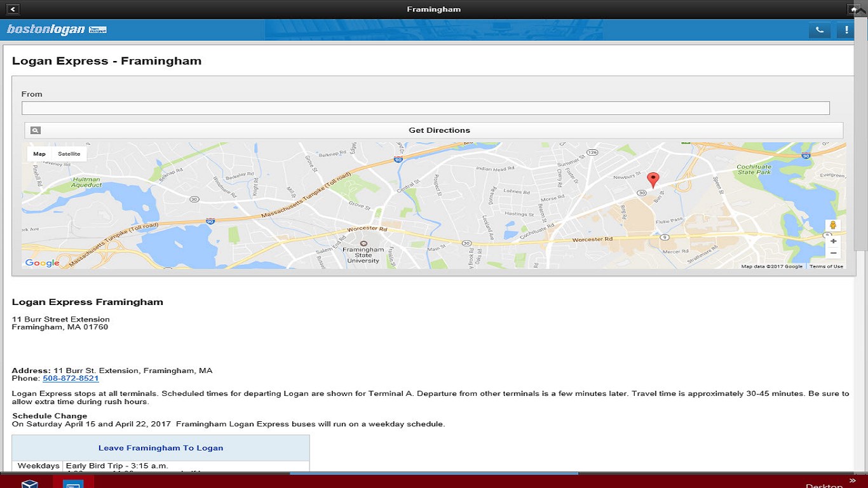The width and height of the screenshot is (868, 488).
Task: Click the 'Leave Framingham To Logan' table header
Action: point(161,448)
